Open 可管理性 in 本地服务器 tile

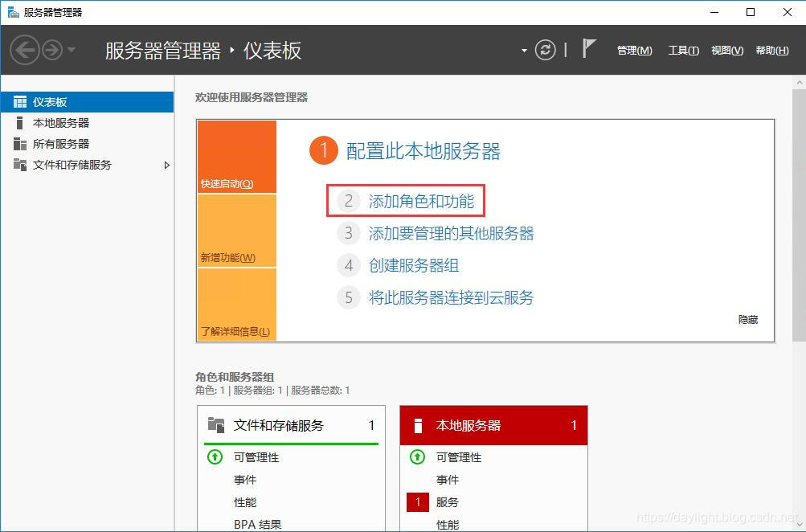click(x=459, y=457)
